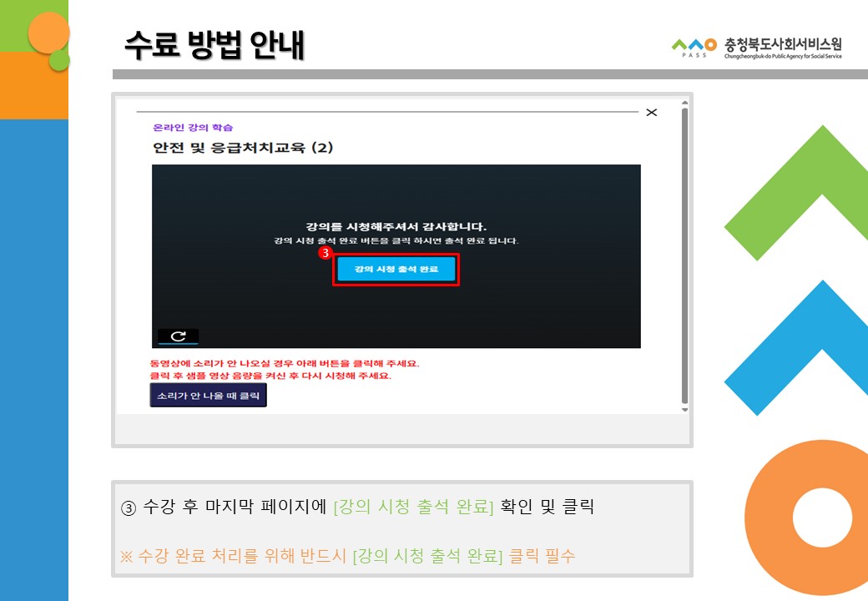Click the scrollbar up arrow in the popup
The image size is (868, 601).
(684, 103)
